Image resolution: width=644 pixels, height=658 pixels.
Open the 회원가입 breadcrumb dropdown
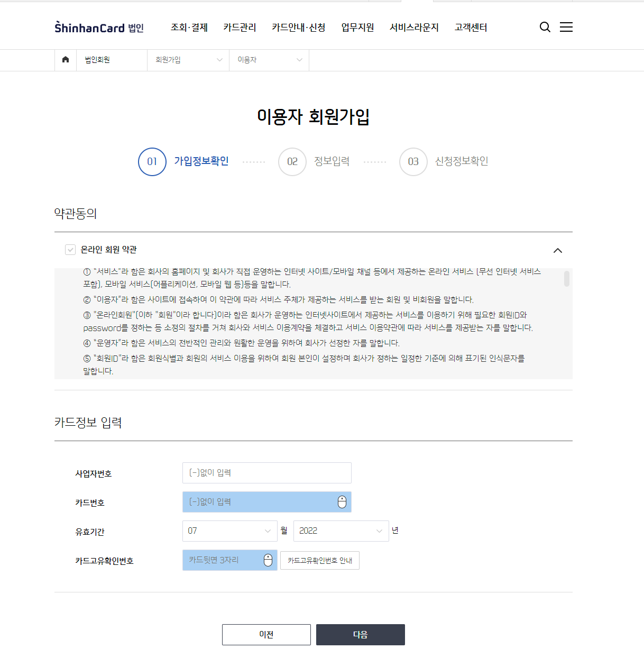188,60
